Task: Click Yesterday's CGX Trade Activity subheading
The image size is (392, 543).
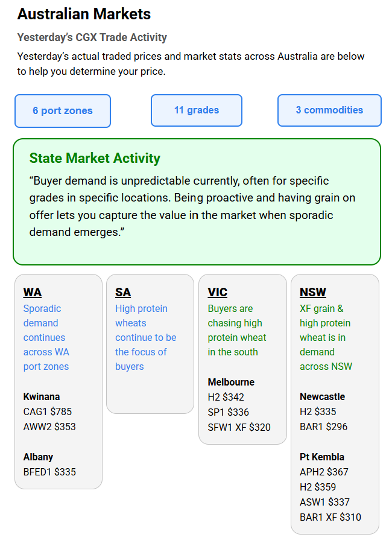Action: (x=92, y=37)
